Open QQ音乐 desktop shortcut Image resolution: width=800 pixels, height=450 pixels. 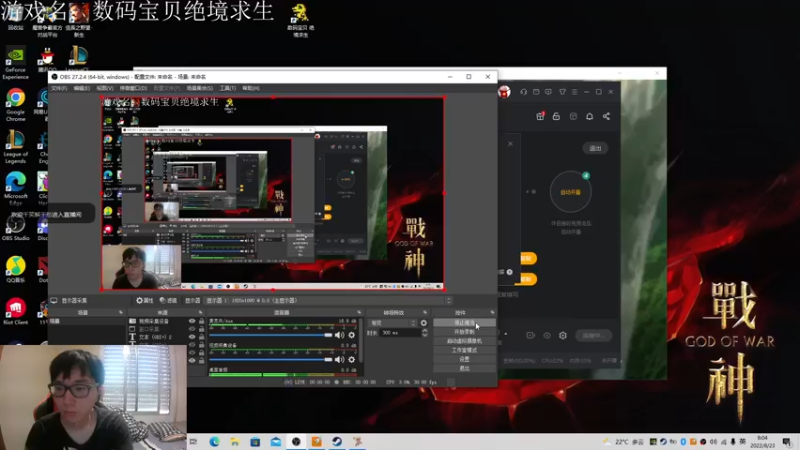[x=15, y=269]
